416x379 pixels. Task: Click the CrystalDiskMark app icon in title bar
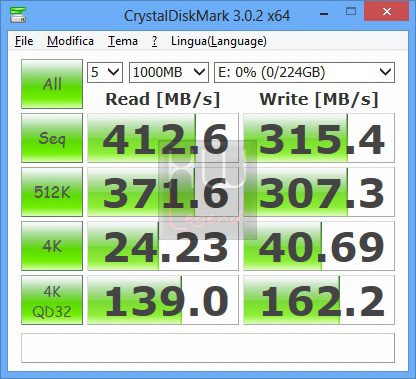click(x=18, y=15)
